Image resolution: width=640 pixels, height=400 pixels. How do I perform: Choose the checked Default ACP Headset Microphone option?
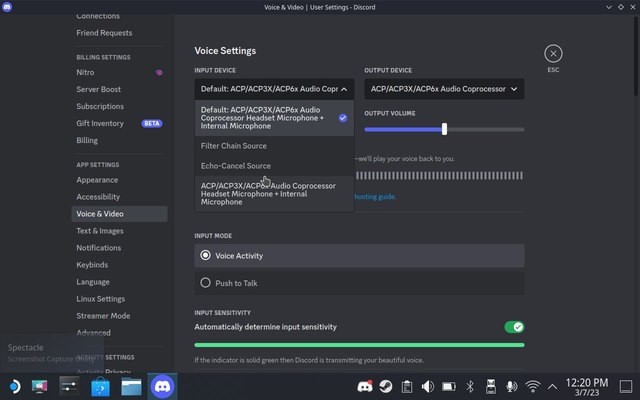pyautogui.click(x=274, y=118)
